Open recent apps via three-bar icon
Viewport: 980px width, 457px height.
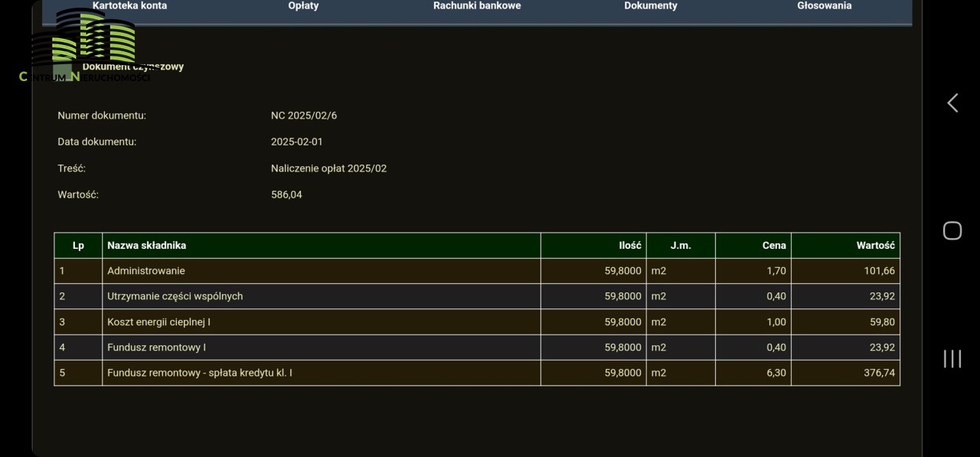click(x=952, y=358)
